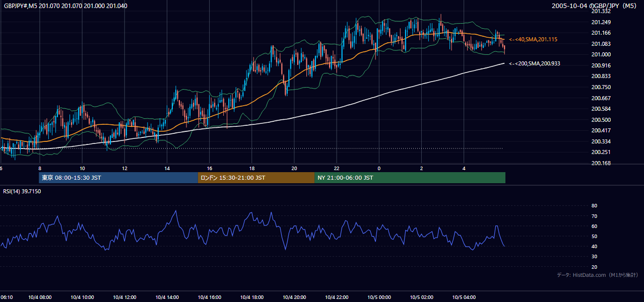Screen dimensions: 644x302
Task: Click the GBPJPY#,M5 price header text
Action: coord(66,6)
